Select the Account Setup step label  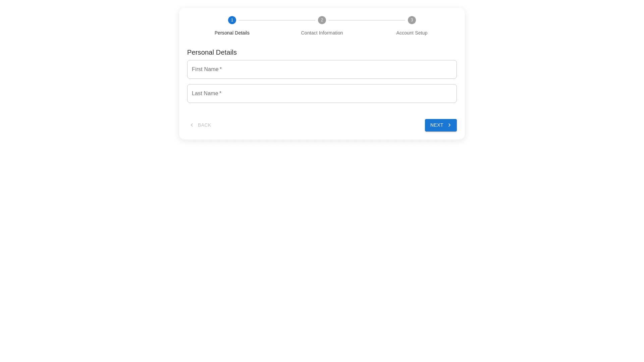point(412,33)
